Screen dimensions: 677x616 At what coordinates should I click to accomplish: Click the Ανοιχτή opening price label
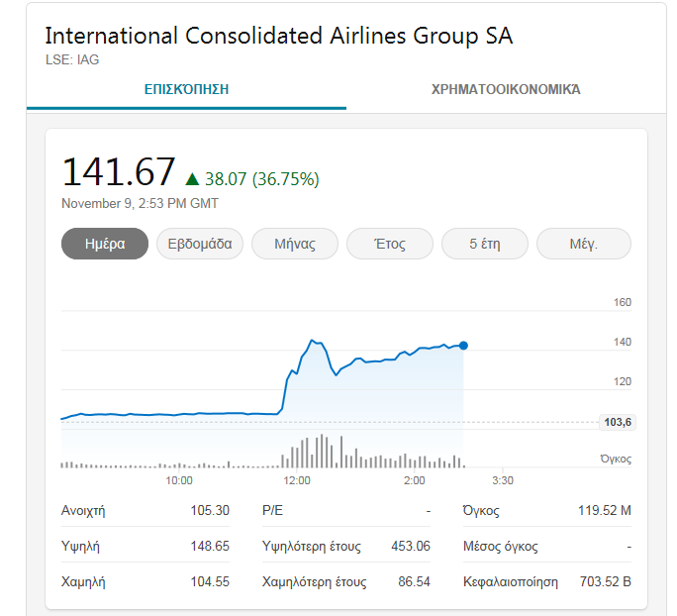(x=83, y=511)
